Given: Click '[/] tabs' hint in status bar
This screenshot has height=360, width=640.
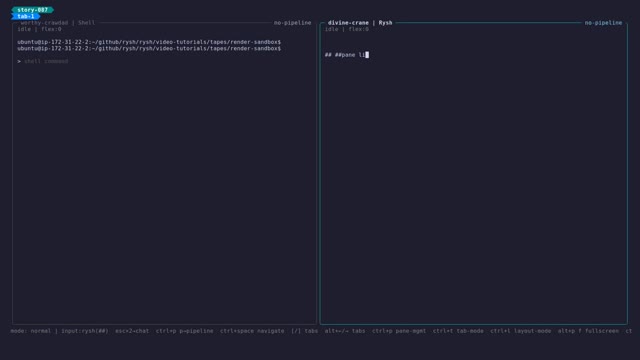Looking at the screenshot, I should (x=304, y=331).
